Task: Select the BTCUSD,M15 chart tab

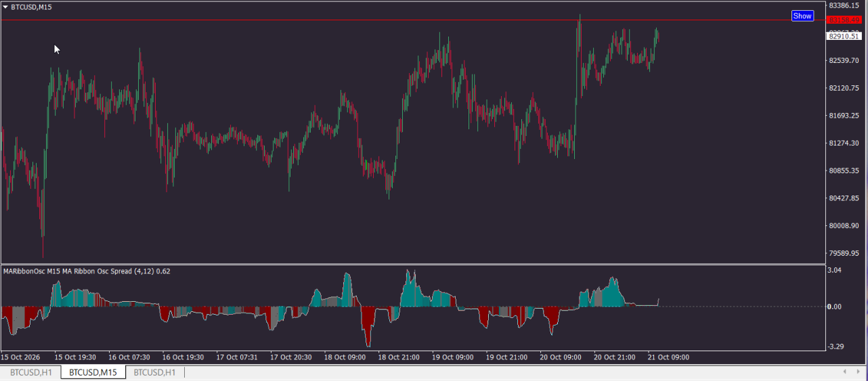Action: (93, 372)
